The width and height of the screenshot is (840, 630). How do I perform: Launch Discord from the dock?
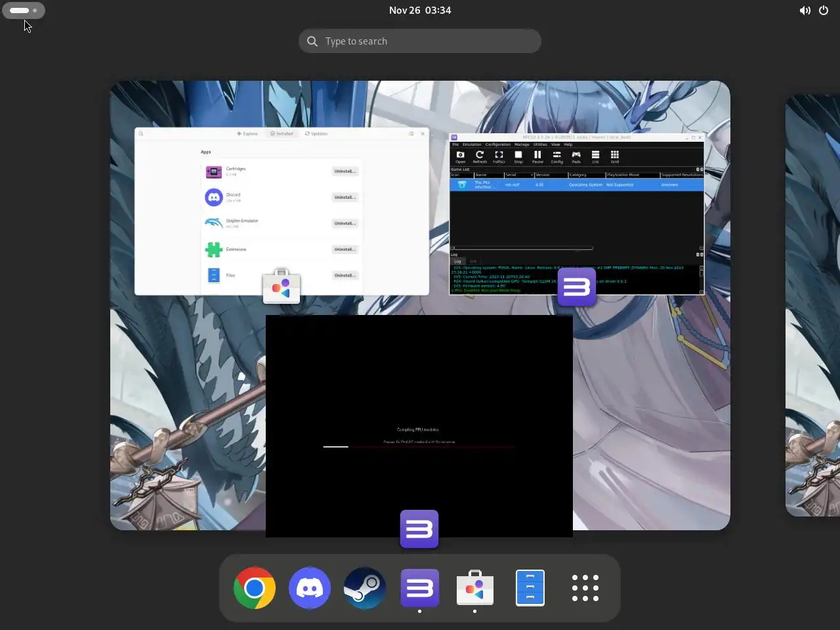click(310, 588)
